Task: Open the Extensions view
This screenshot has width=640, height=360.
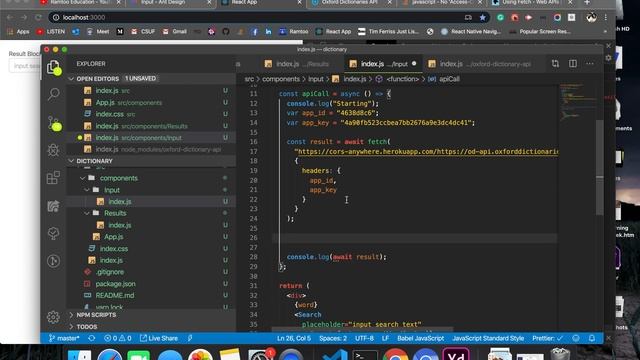Action: [53, 178]
